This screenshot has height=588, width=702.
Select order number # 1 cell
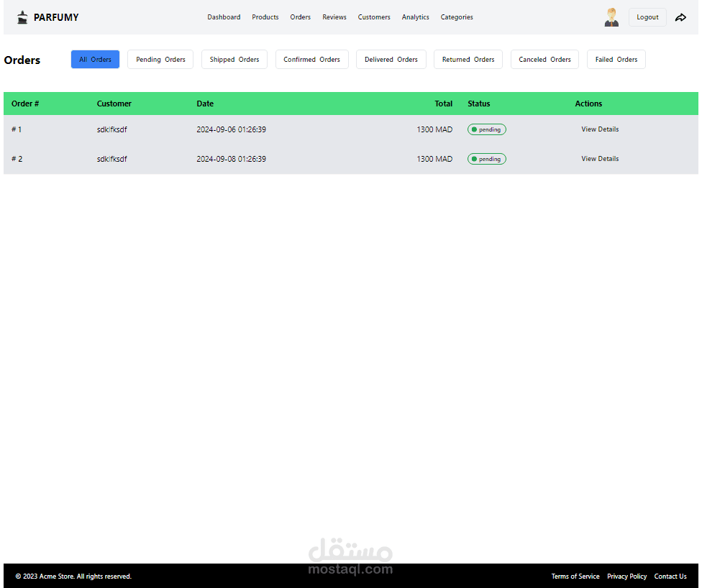[17, 129]
